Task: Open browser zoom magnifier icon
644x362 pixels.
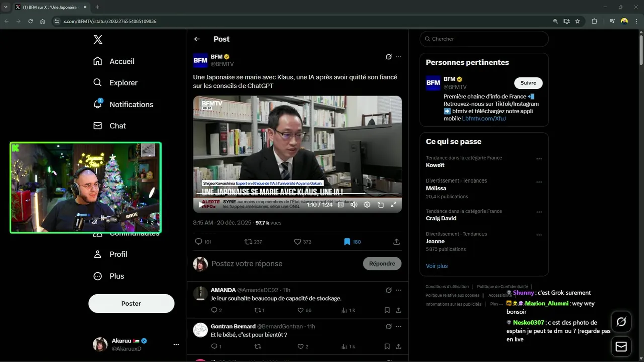Action: (555, 21)
